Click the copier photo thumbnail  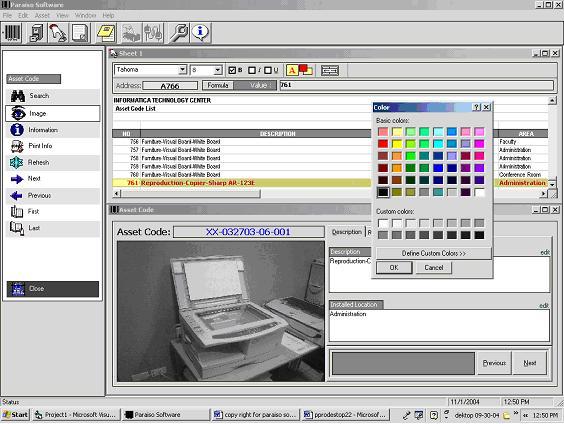coord(220,311)
